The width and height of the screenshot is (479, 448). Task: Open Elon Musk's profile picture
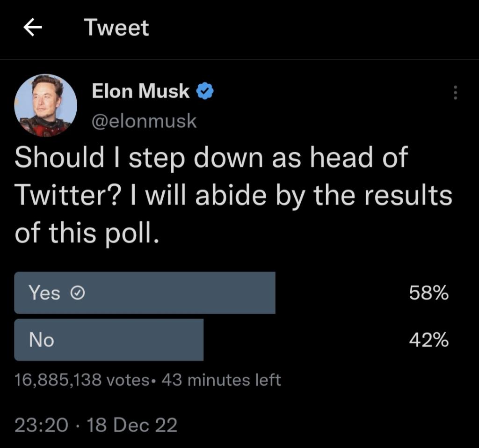point(45,105)
